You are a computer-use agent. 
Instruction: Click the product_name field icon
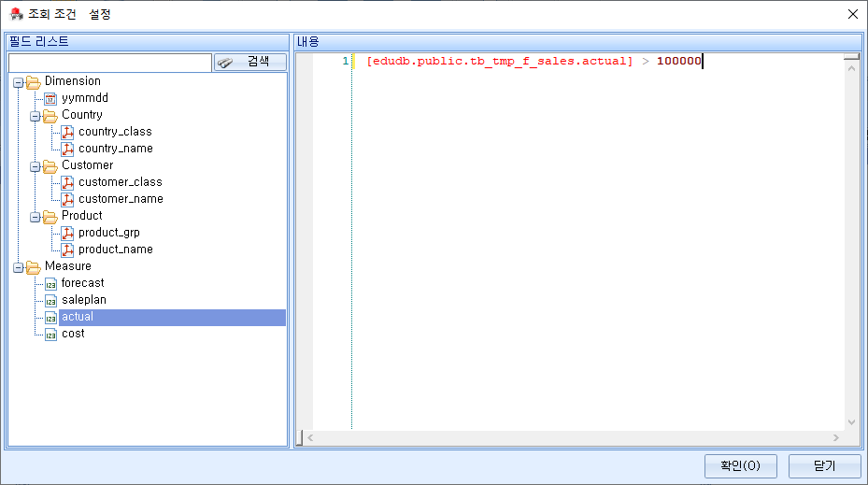point(67,250)
